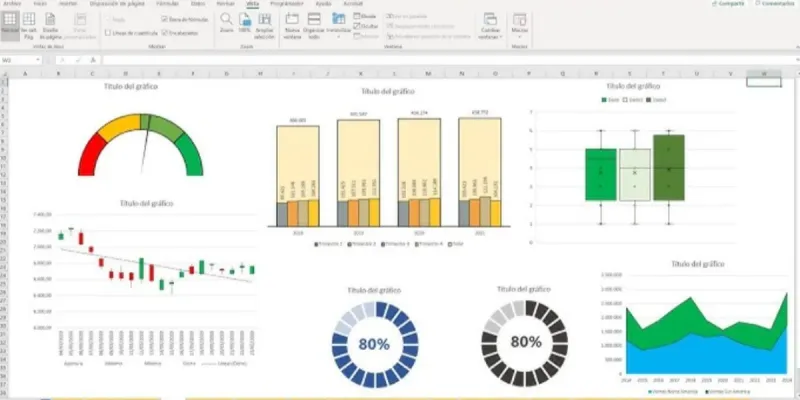Expand the Macros dropdown
800x400 pixels.
(x=519, y=24)
